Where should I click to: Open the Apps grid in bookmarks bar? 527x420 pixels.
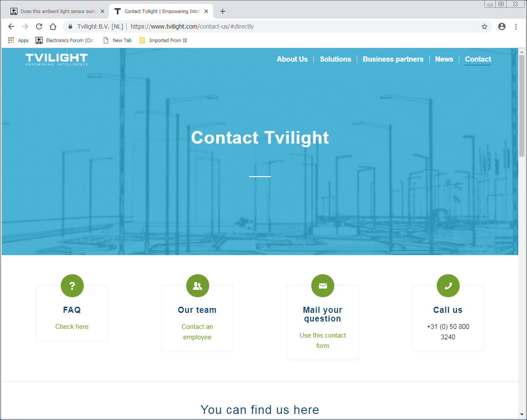pos(18,40)
